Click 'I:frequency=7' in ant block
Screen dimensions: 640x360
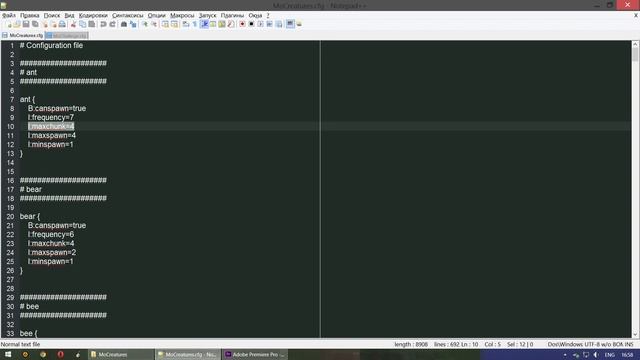pos(51,117)
